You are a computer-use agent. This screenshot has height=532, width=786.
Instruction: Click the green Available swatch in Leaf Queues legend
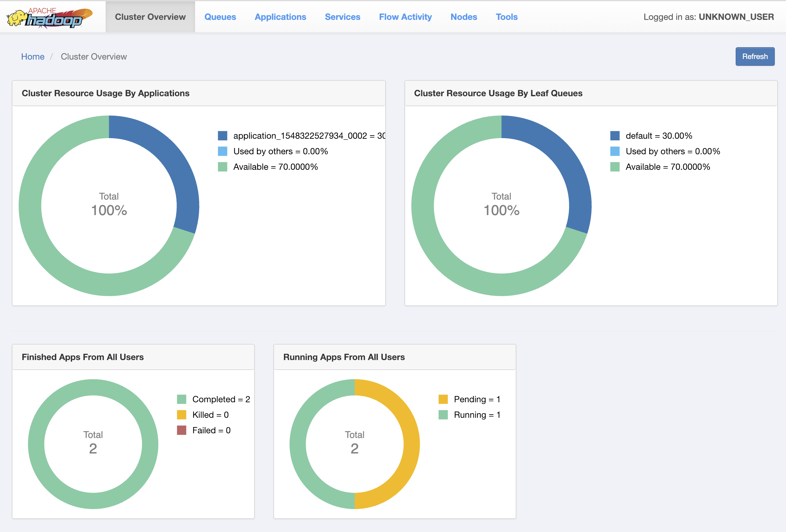coord(615,167)
